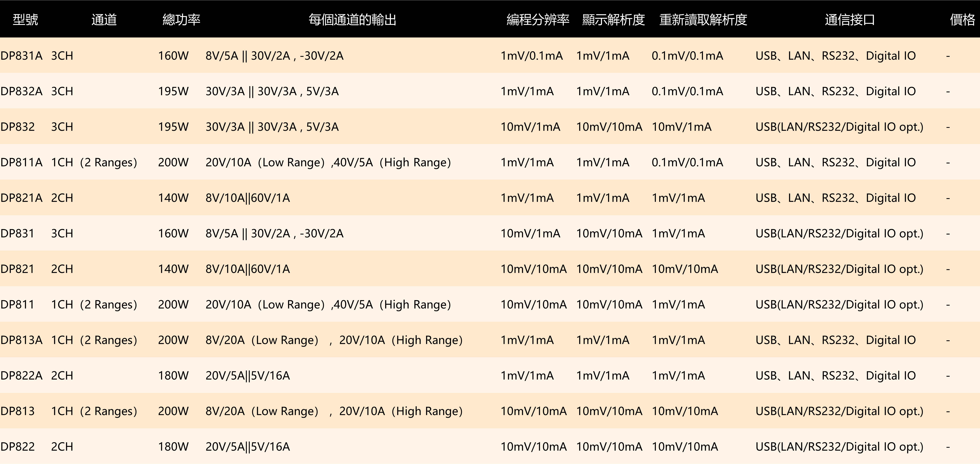
Task: Click the 每個通道的輸出 column header
Action: [352, 19]
